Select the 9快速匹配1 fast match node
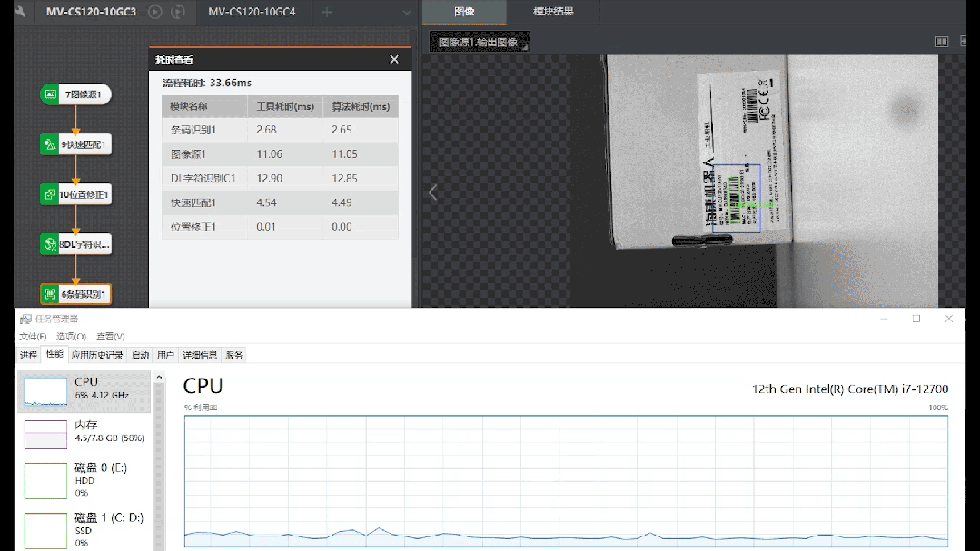This screenshot has width=980, height=551. (76, 144)
